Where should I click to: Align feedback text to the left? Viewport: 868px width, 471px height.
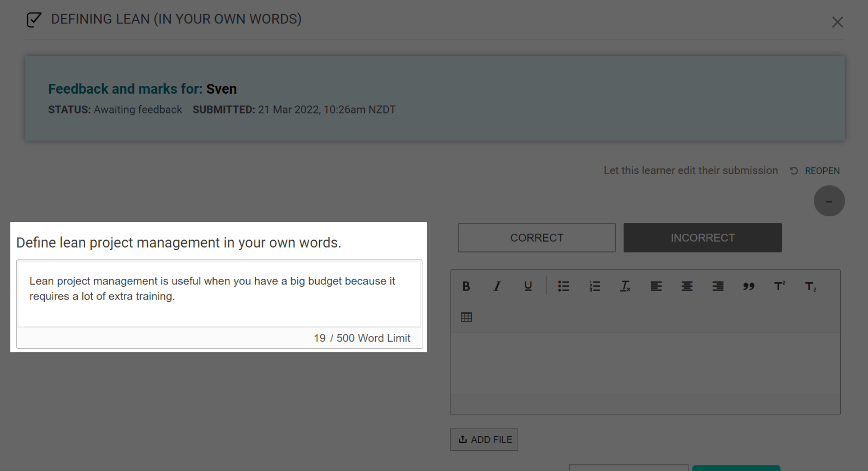coord(656,286)
